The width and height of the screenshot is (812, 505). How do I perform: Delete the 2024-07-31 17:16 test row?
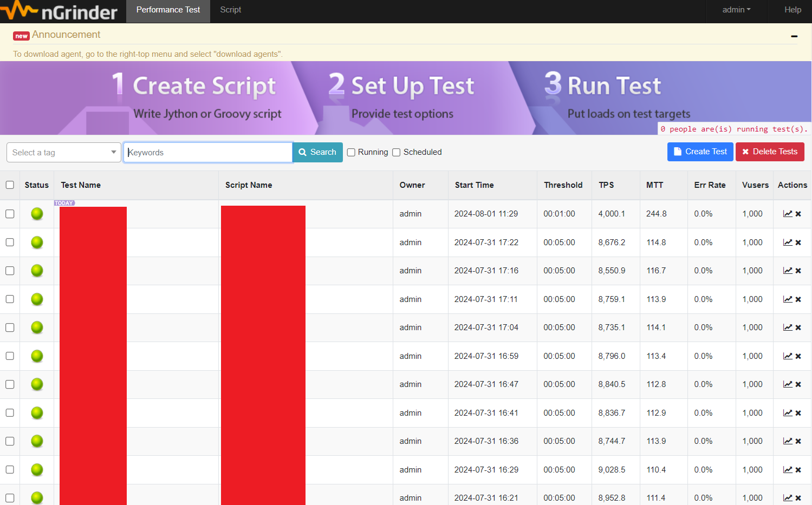tap(798, 271)
